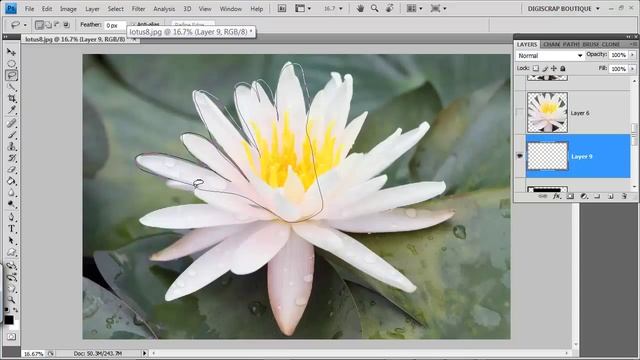Select the Clone Stamp tool

point(11,146)
